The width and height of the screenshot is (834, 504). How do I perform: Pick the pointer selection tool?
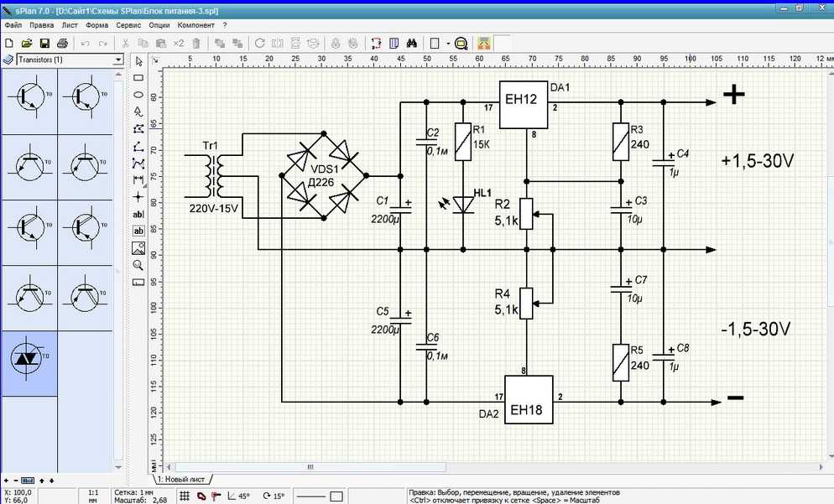(138, 61)
